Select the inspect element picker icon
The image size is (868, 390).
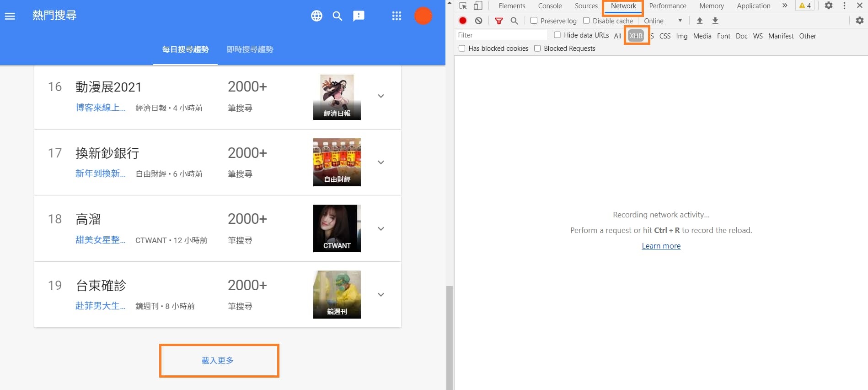click(x=463, y=5)
